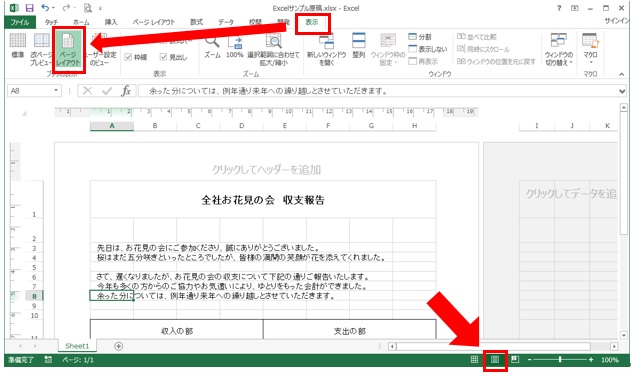
Task: Open the Macros (マクロ) dropdown
Action: 590,49
